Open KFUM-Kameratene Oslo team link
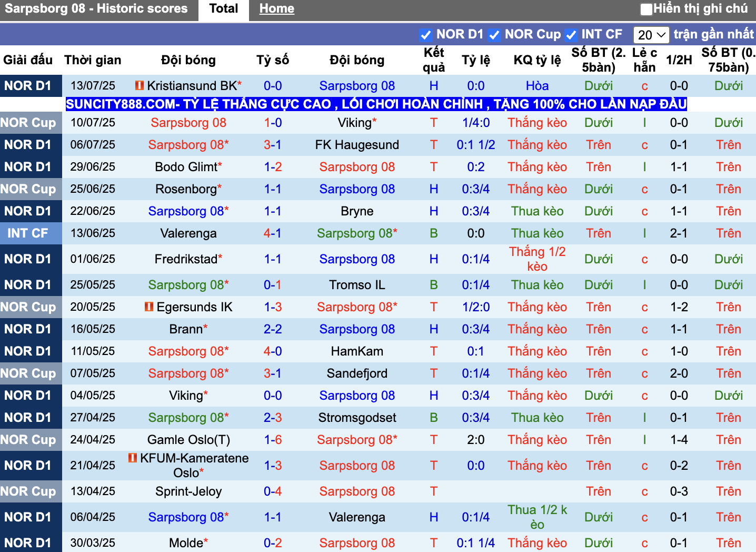This screenshot has height=552, width=756. 194,466
